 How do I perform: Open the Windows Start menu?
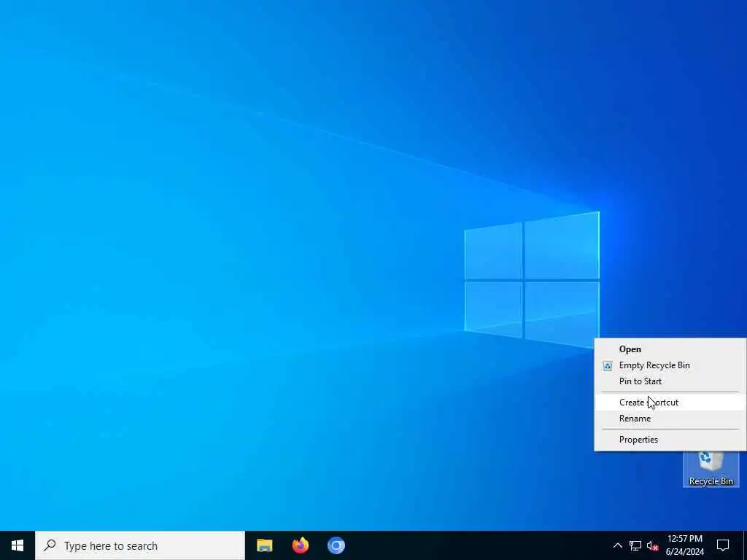pyautogui.click(x=18, y=545)
